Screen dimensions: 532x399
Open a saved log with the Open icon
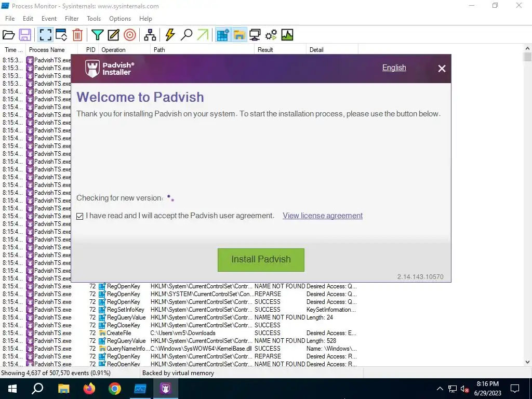[8, 35]
